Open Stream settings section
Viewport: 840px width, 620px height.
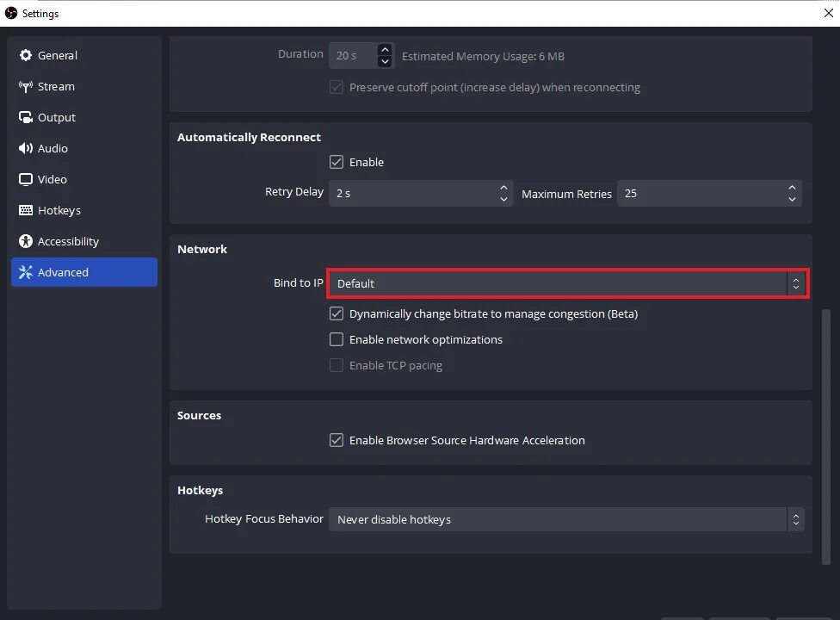tap(84, 86)
